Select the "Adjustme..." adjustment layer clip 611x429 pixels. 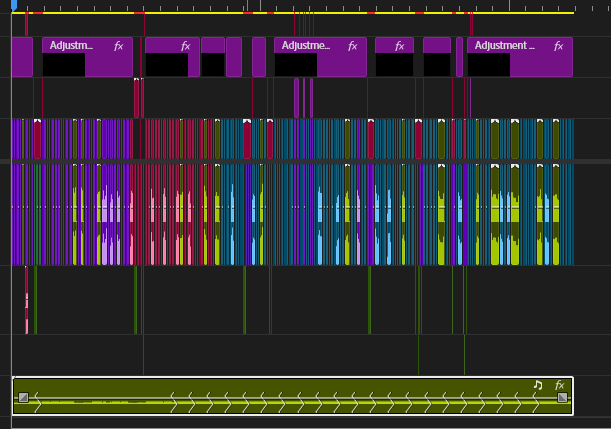(x=320, y=57)
